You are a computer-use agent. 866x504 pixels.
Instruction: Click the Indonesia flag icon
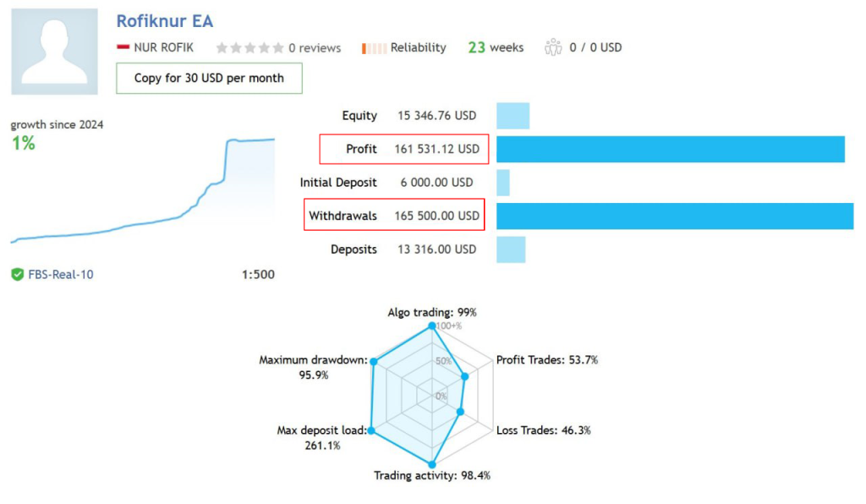123,47
